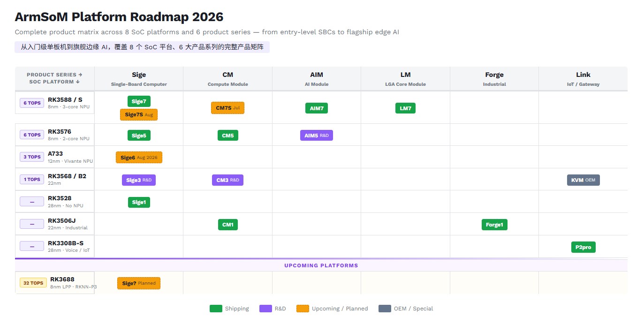Viewport: 644px width, 317px height.
Task: Open the Sige1 badge
Action: (x=139, y=202)
